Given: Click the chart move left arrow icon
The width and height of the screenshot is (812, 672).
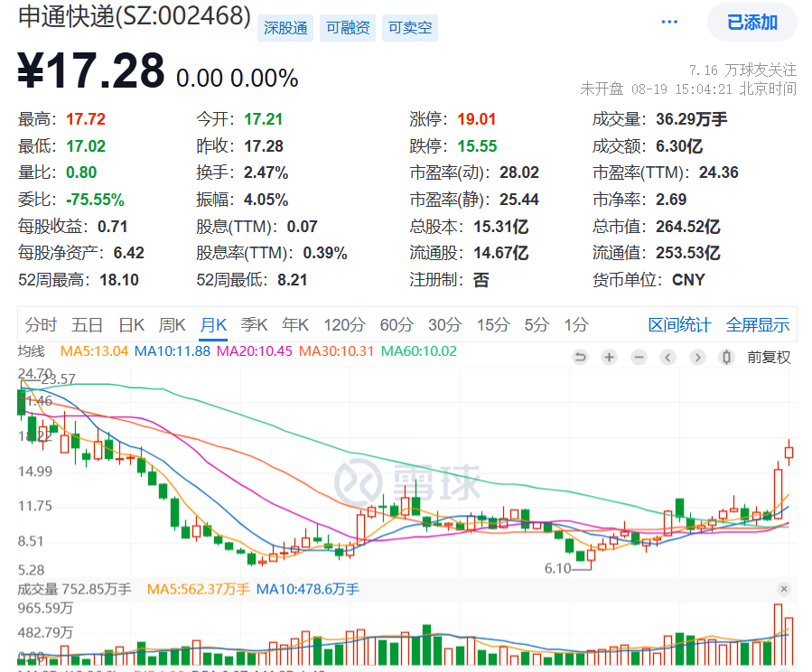Looking at the screenshot, I should [668, 358].
